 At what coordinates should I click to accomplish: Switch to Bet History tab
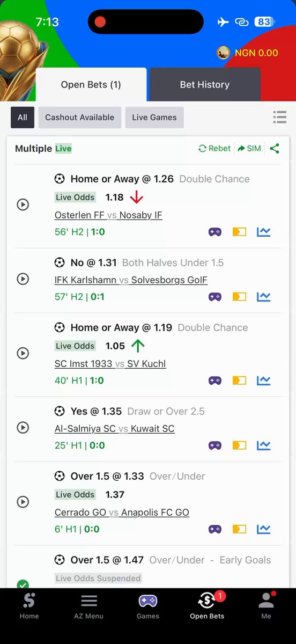tap(205, 85)
